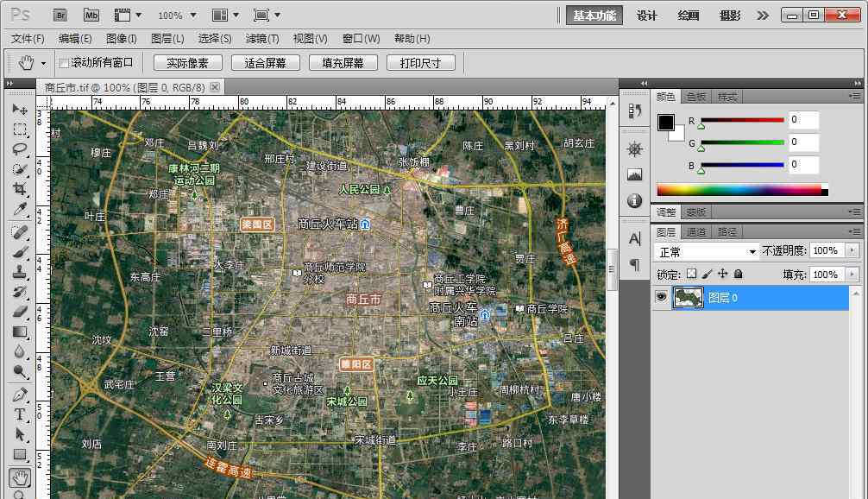The height and width of the screenshot is (499, 868).
Task: Hide 图层 0 with eye icon
Action: click(x=662, y=297)
